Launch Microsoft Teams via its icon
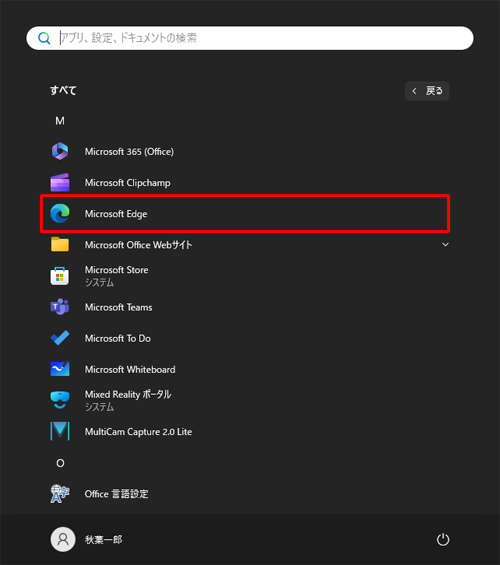 click(x=60, y=307)
